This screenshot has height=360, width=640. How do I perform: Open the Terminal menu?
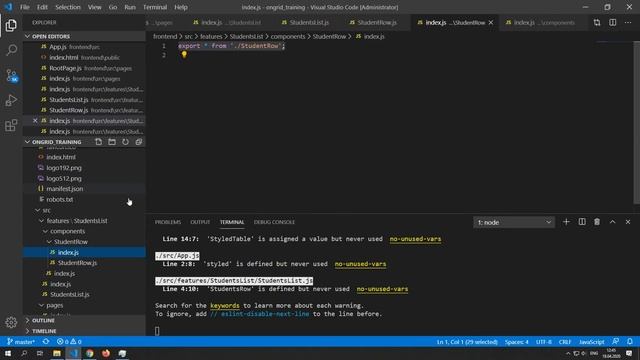(155, 7)
